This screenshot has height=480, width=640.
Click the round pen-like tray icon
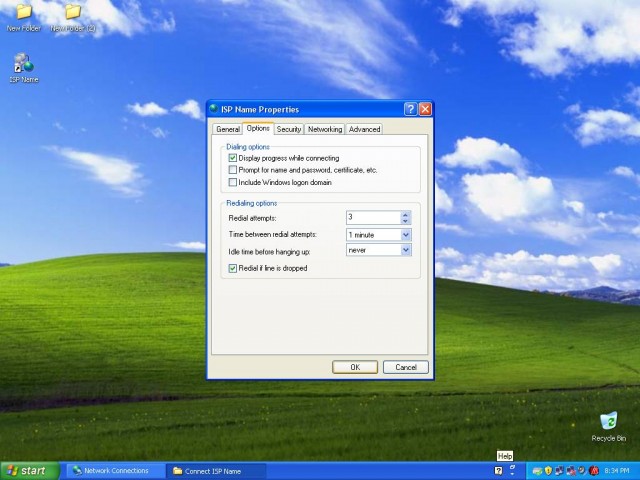pyautogui.click(x=582, y=471)
